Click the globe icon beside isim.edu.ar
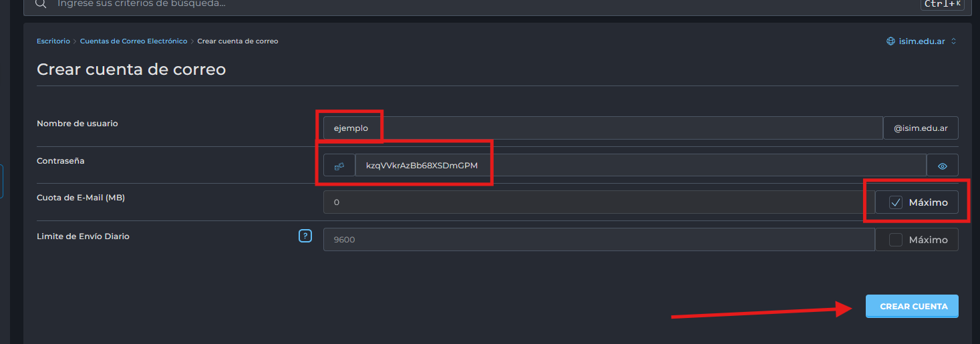980x344 pixels. point(890,41)
